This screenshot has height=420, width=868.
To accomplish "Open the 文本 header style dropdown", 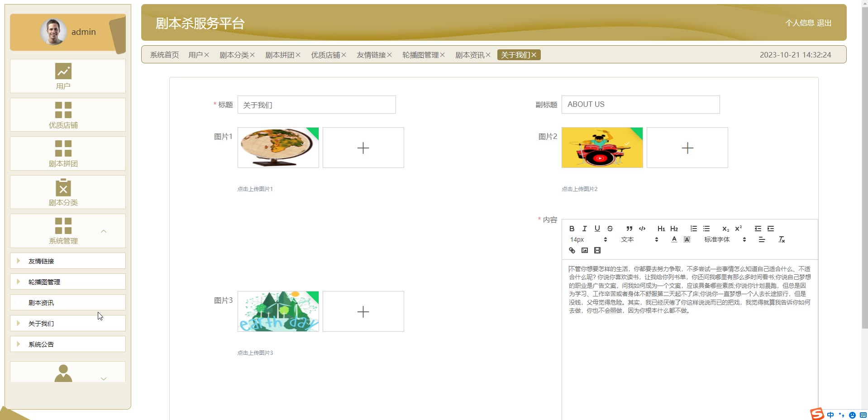I will click(639, 239).
